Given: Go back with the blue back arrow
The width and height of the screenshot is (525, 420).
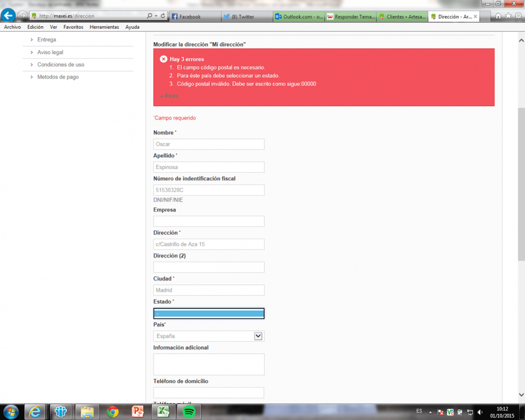Looking at the screenshot, I should tap(8, 15).
